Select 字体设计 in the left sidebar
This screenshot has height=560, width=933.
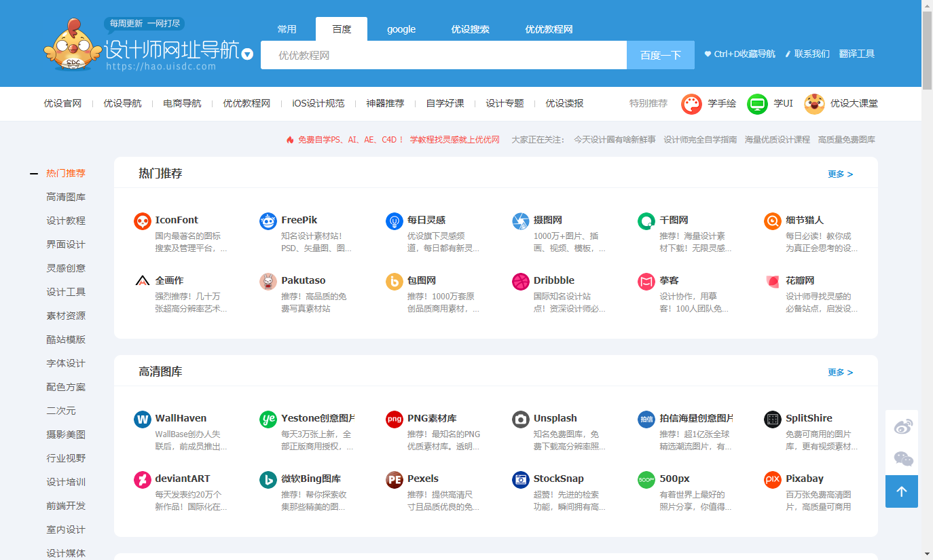(x=66, y=363)
